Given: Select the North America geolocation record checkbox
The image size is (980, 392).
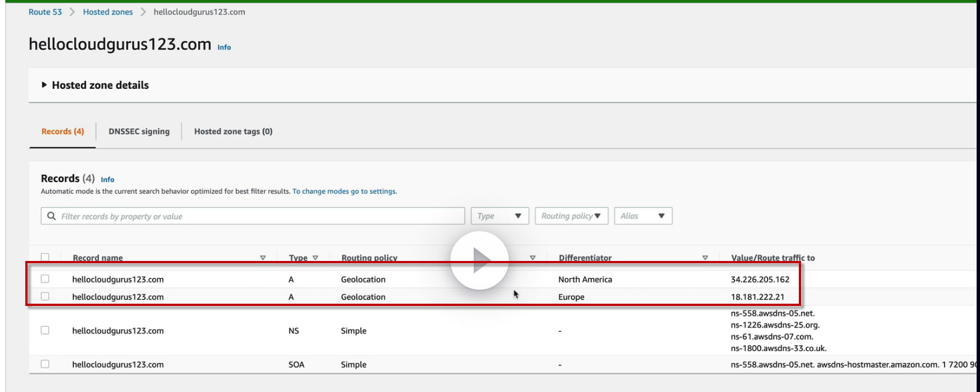Looking at the screenshot, I should (45, 279).
